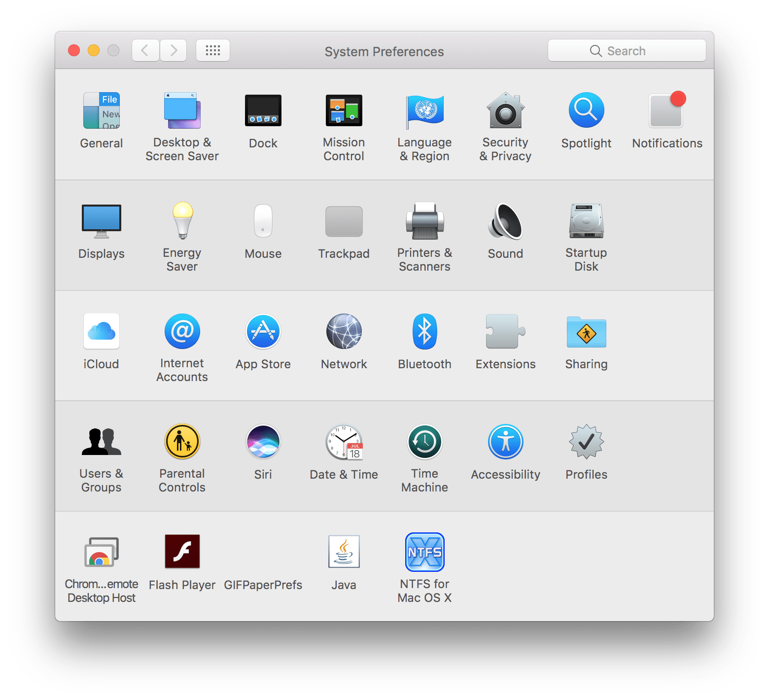Open the Notifications pane with red badge
The image size is (769, 700).
(667, 110)
